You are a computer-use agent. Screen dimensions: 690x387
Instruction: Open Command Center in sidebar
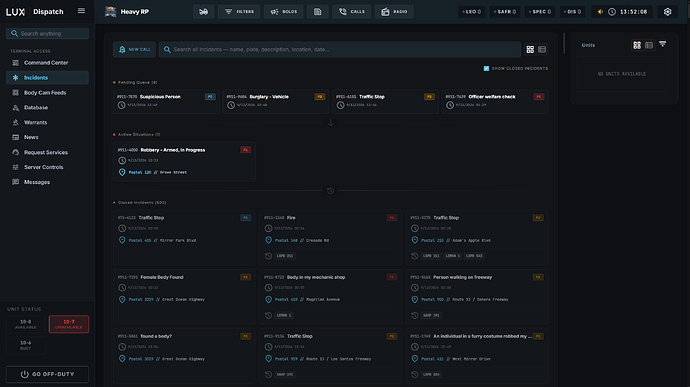point(48,63)
